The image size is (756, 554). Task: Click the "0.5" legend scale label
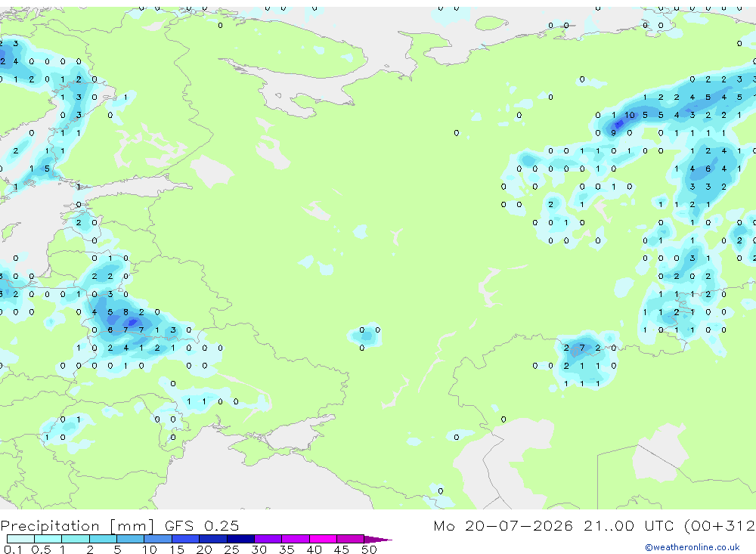tap(41, 549)
